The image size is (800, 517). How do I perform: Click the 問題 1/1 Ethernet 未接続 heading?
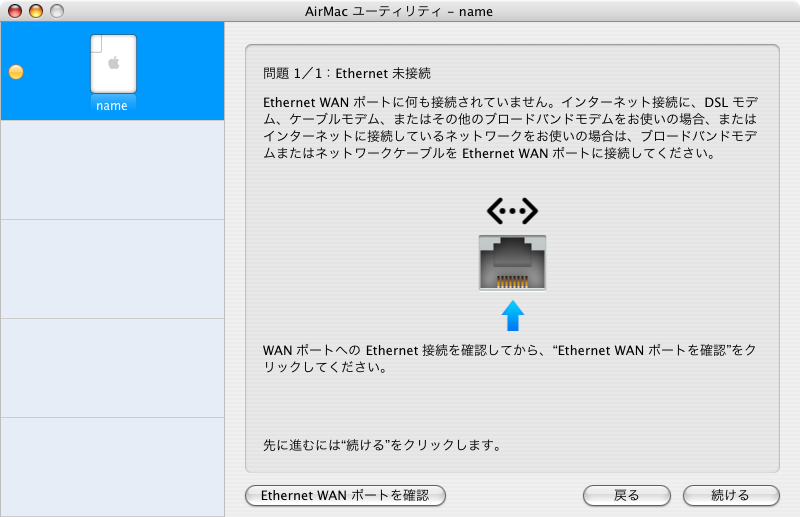[x=347, y=73]
